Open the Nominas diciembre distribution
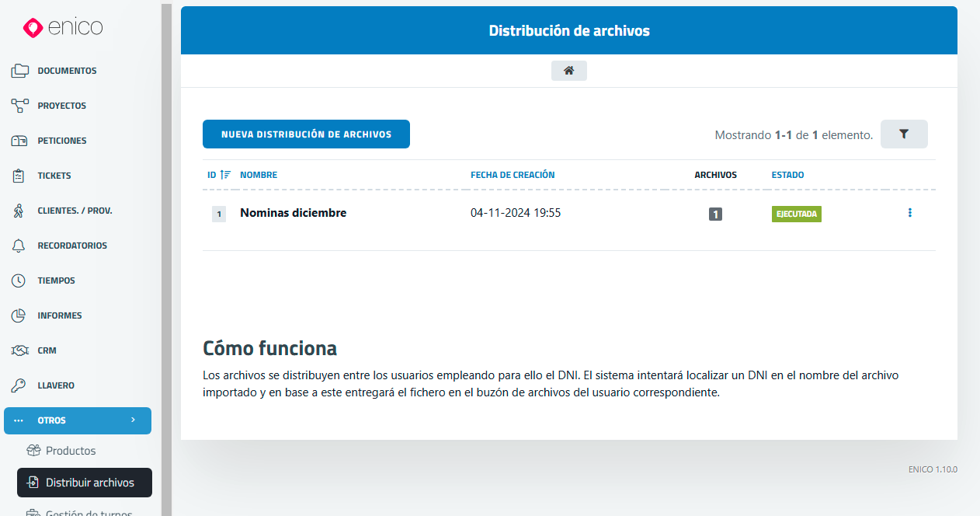This screenshot has width=980, height=516. [x=293, y=213]
